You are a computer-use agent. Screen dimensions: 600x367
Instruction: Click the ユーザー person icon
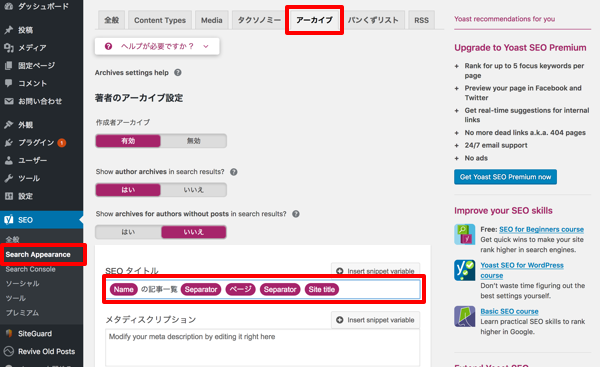9,160
